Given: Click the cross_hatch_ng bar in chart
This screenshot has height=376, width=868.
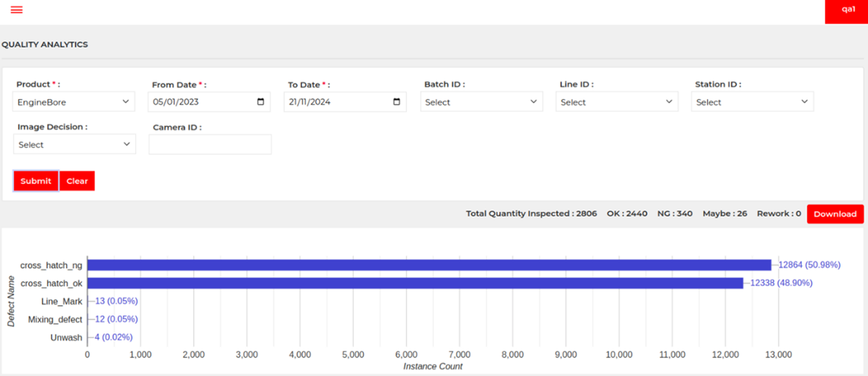Looking at the screenshot, I should pos(429,265).
